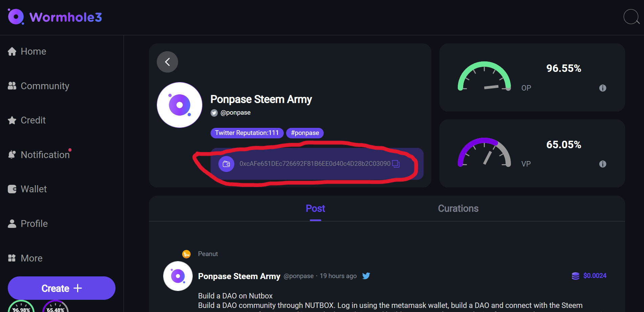Click the 65.05% VP gauge
The image size is (644, 312).
click(484, 153)
